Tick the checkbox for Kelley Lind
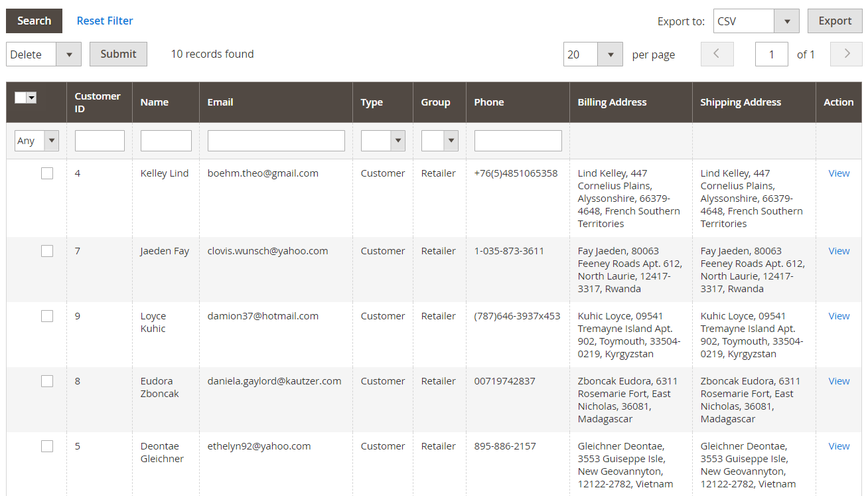 [47, 173]
